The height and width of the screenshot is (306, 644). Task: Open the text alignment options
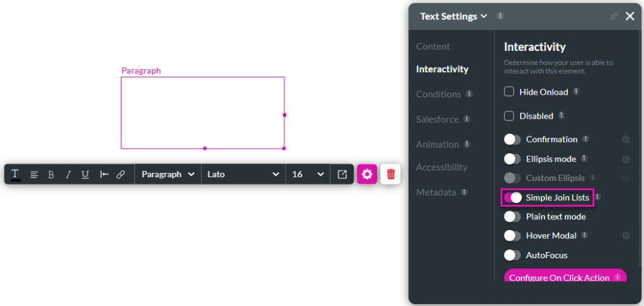(x=35, y=174)
